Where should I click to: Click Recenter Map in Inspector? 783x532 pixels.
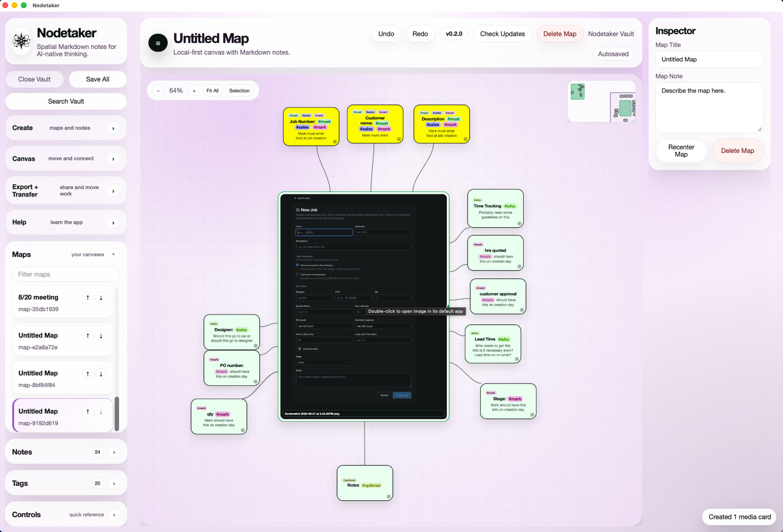681,151
